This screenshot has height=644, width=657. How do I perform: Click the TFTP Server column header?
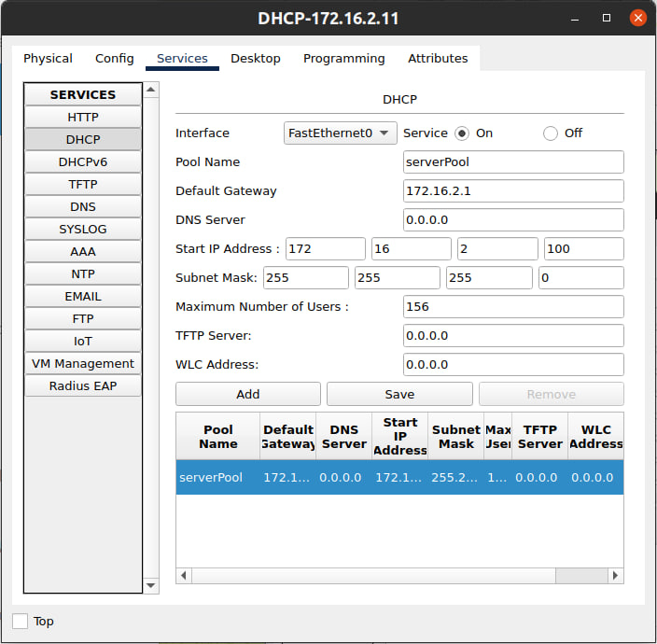(539, 436)
